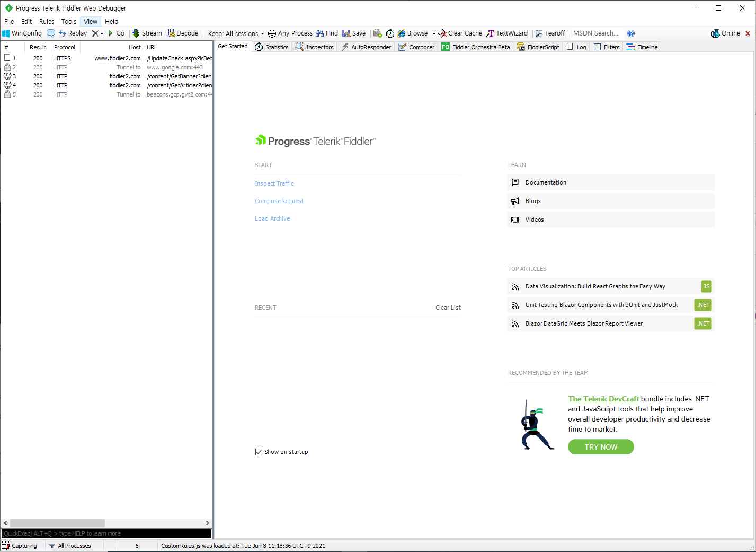Open Videos in Learn section
Image resolution: width=756 pixels, height=552 pixels.
click(610, 220)
